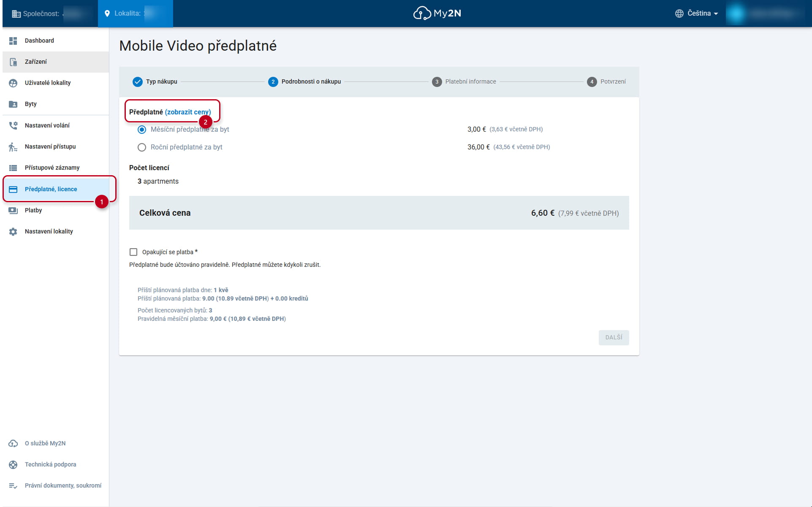Click the Nastavení volání phone icon
The width and height of the screenshot is (812, 507).
pyautogui.click(x=13, y=125)
